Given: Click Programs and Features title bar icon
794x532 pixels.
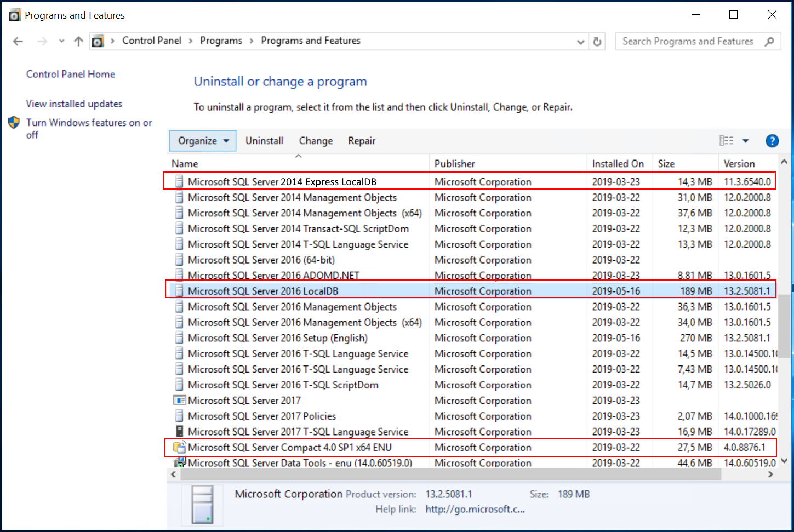Looking at the screenshot, I should [x=15, y=15].
